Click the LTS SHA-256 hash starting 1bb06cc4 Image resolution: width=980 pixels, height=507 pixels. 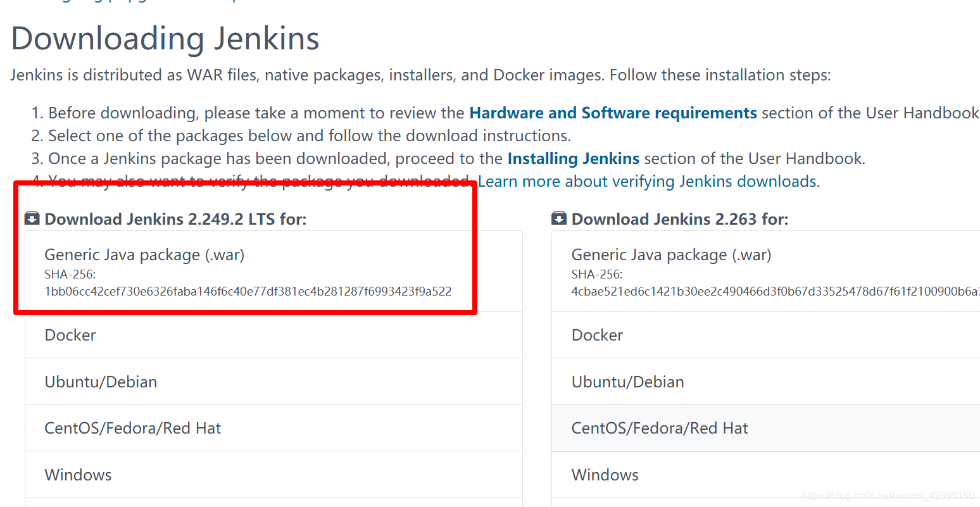pos(248,291)
